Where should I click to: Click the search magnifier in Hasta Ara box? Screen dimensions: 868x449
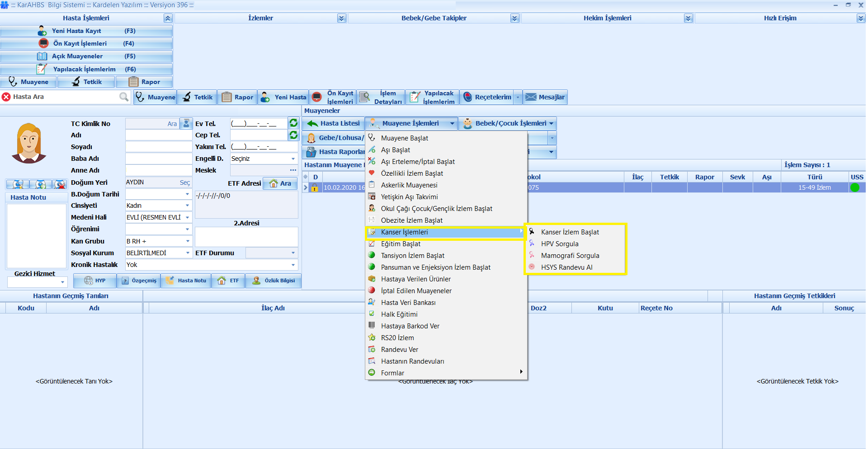point(123,97)
